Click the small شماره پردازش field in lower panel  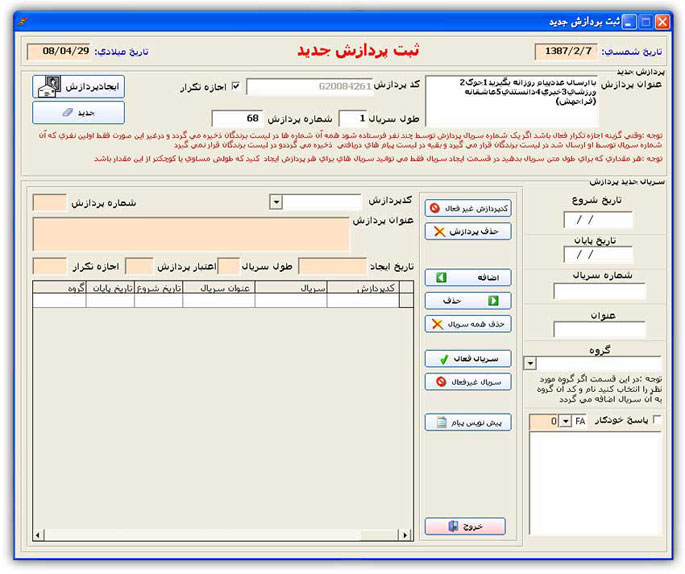tap(50, 203)
